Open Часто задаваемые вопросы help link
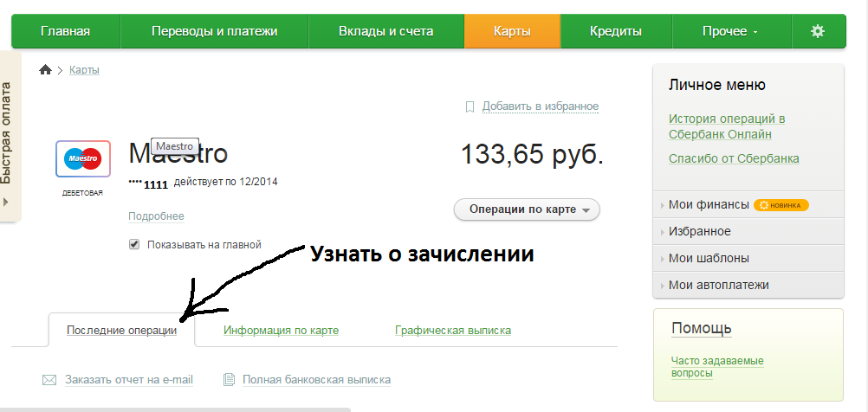This screenshot has width=868, height=412. 717,367
